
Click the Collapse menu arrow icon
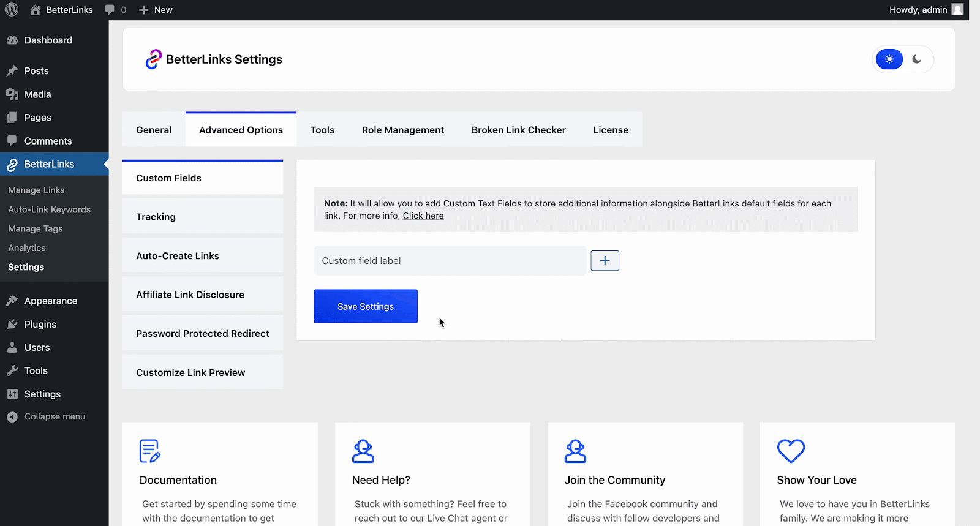(x=12, y=416)
